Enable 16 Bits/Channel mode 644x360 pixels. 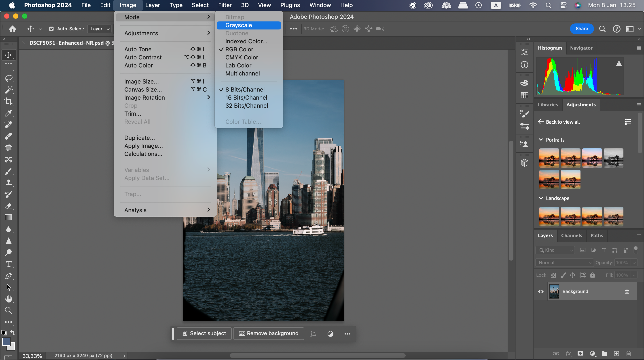(x=246, y=98)
